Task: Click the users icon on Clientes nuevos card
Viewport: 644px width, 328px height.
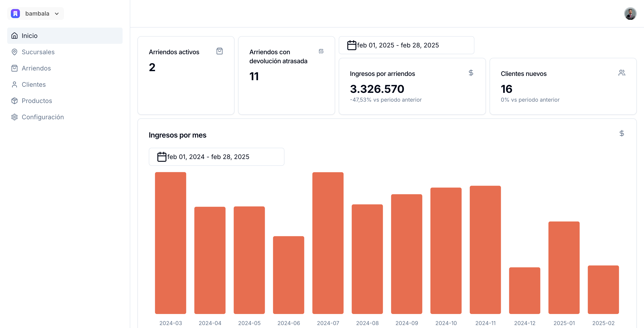Action: point(621,73)
